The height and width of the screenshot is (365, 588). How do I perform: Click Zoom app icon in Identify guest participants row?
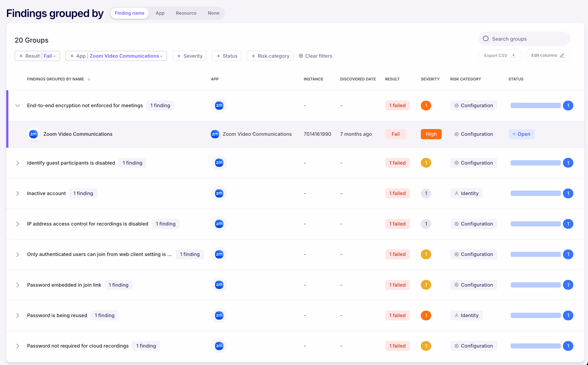(219, 163)
